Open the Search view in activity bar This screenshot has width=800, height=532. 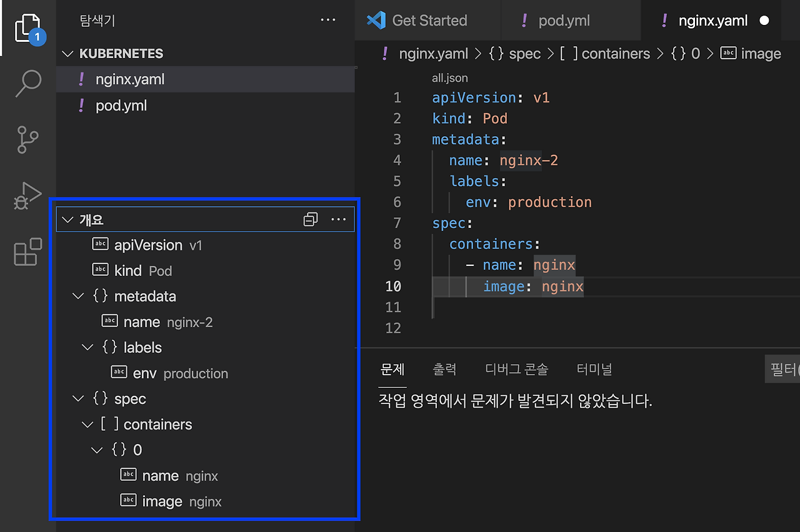pyautogui.click(x=28, y=83)
